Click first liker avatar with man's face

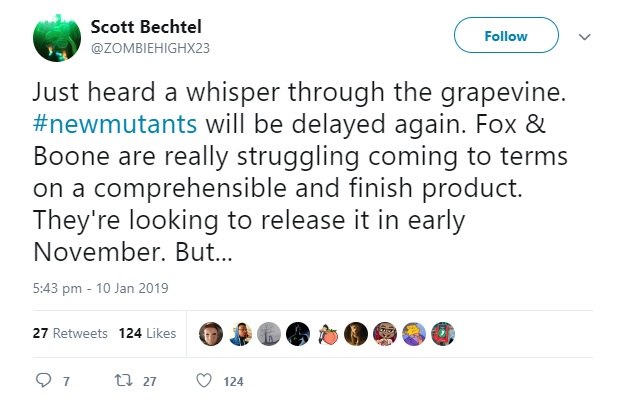(210, 333)
